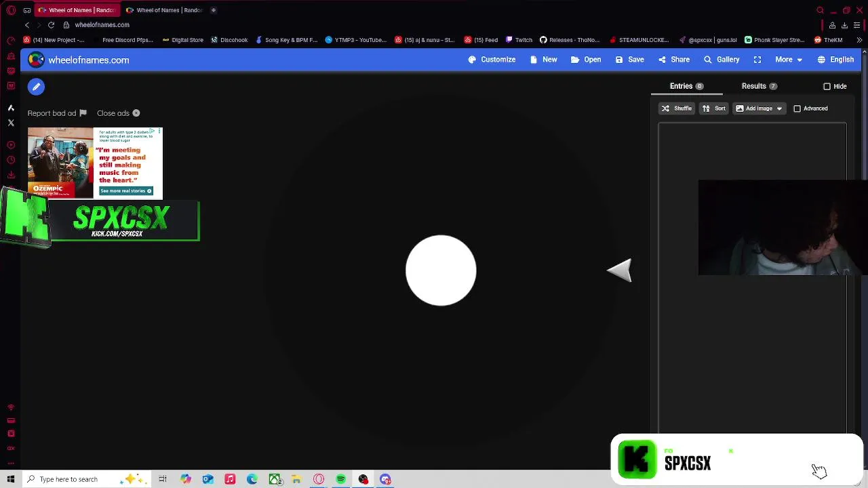868x488 pixels.
Task: Launch Outlook from the taskbar
Action: click(208, 479)
